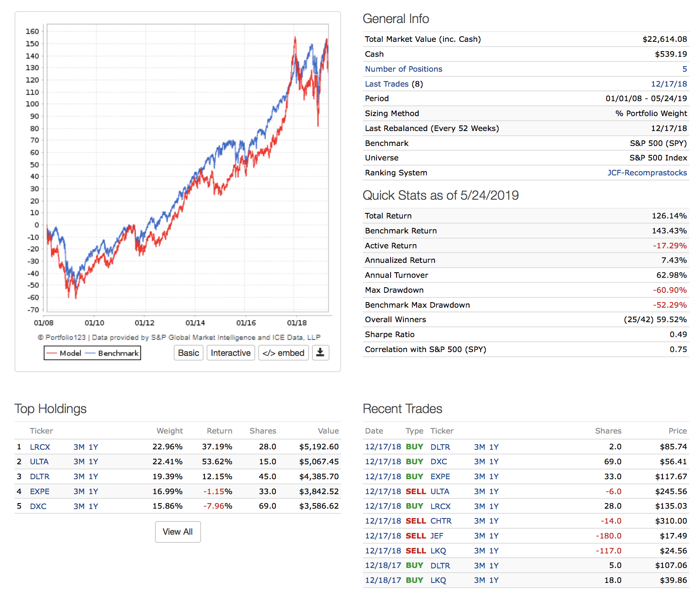Click the 12/18/17 date of LKQ buy trade

coord(383,580)
